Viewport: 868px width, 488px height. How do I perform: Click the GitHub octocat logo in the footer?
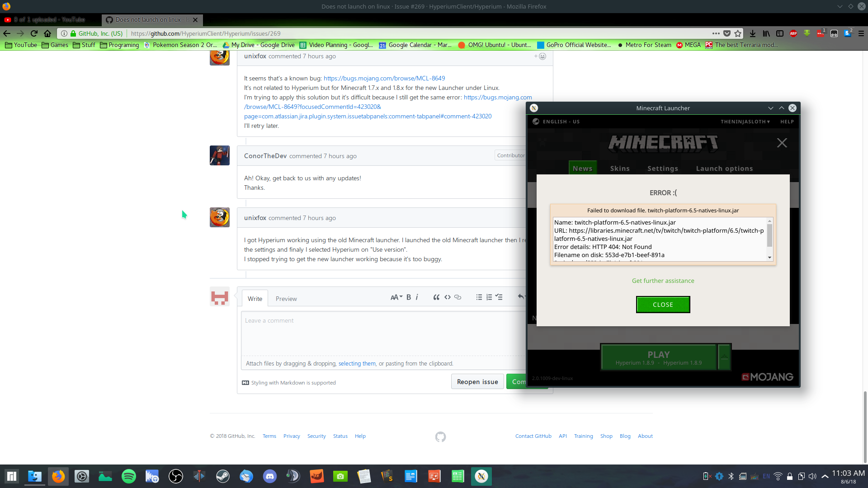pos(440,437)
